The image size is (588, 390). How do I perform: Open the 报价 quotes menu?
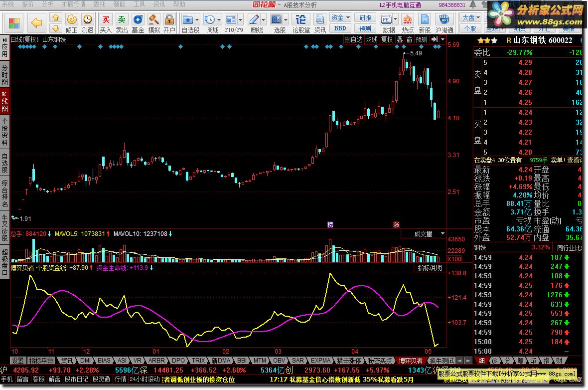tap(28, 4)
